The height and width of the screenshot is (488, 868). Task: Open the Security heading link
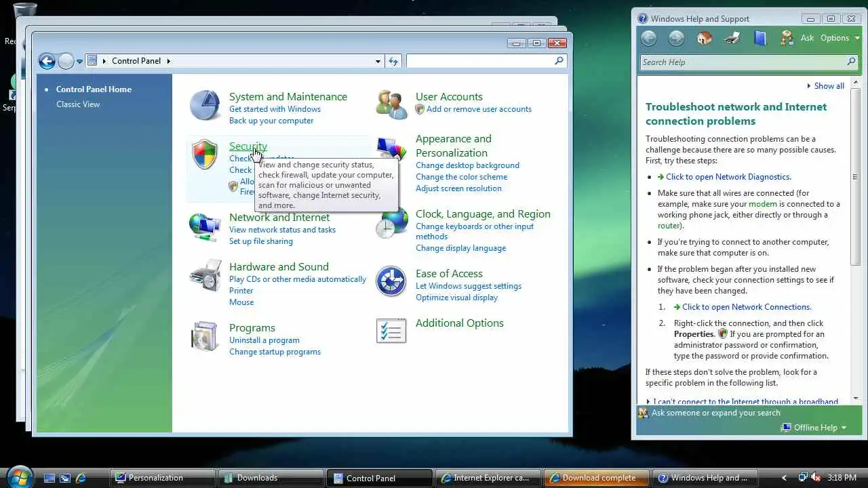pos(248,146)
